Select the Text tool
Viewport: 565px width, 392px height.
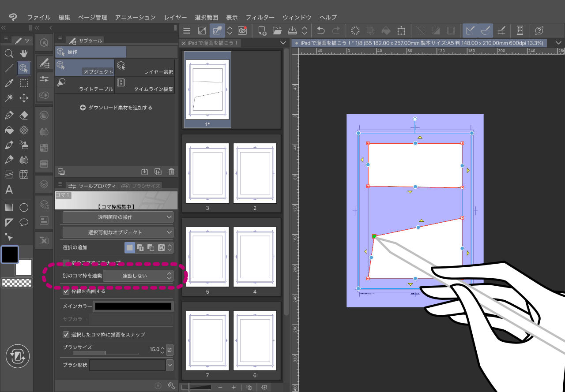point(9,190)
